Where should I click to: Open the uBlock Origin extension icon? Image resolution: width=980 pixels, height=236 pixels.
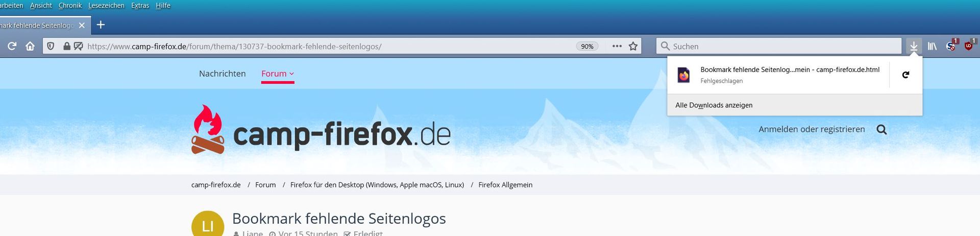[969, 45]
